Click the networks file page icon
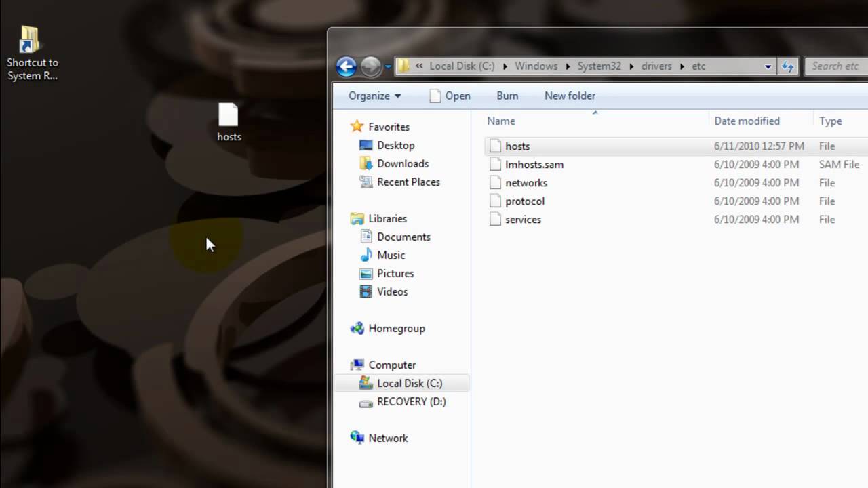 click(494, 182)
